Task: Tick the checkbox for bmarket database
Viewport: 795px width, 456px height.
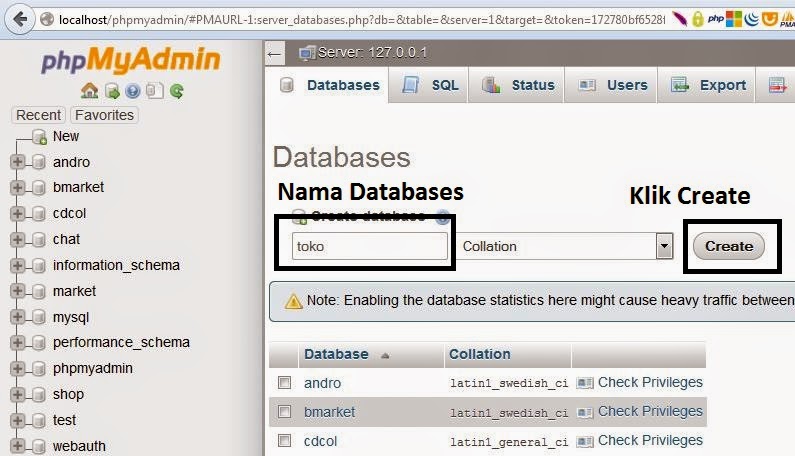Action: click(284, 411)
